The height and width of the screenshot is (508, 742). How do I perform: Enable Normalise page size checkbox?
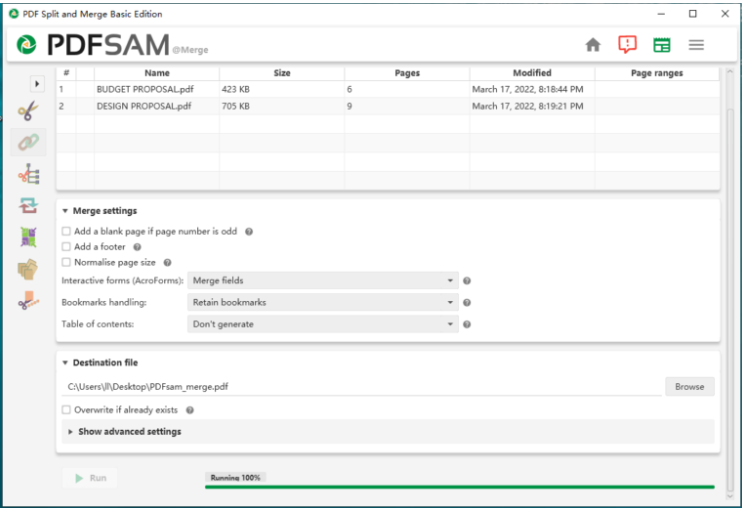tap(66, 262)
